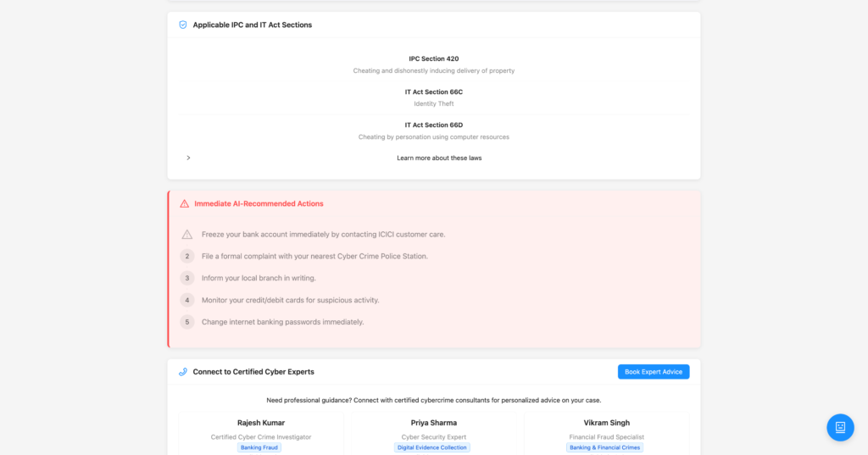Click the phone icon next to Connect to Experts
The height and width of the screenshot is (455, 868).
183,372
